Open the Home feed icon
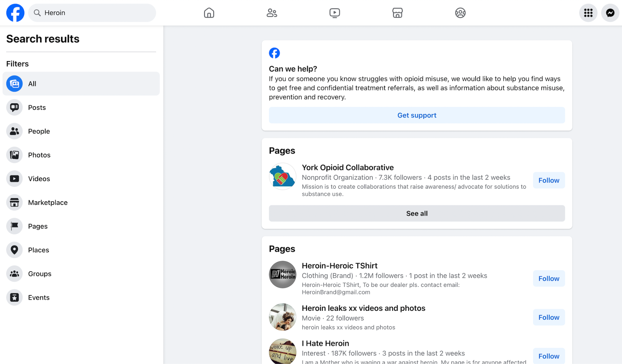 click(209, 13)
